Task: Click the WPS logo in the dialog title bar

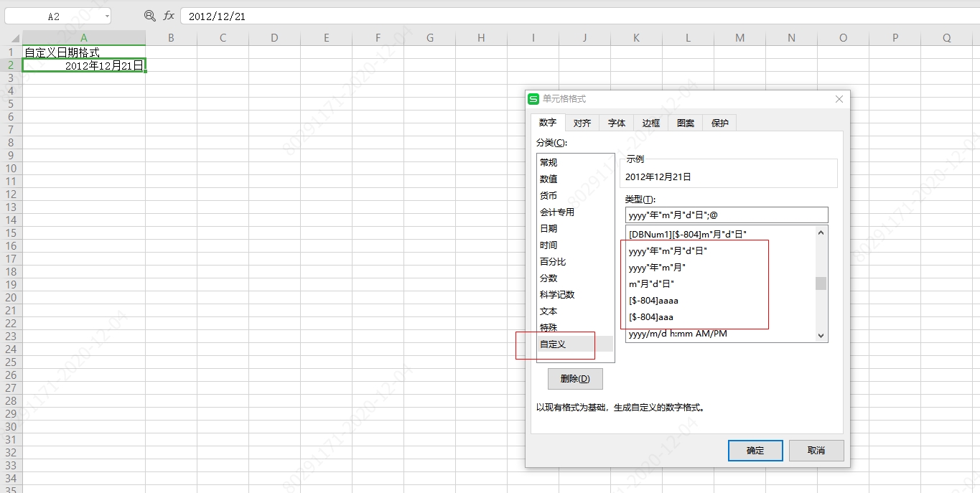Action: [x=533, y=99]
